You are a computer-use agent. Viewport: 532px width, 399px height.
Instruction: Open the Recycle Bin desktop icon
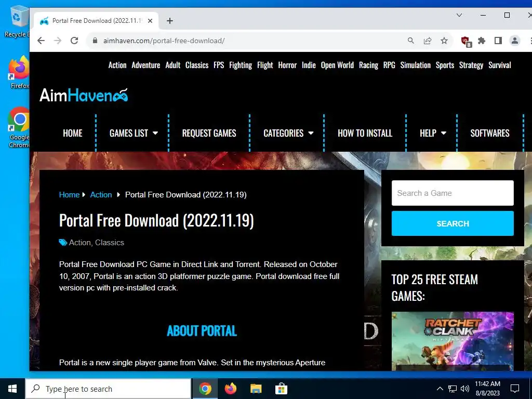coord(17,21)
